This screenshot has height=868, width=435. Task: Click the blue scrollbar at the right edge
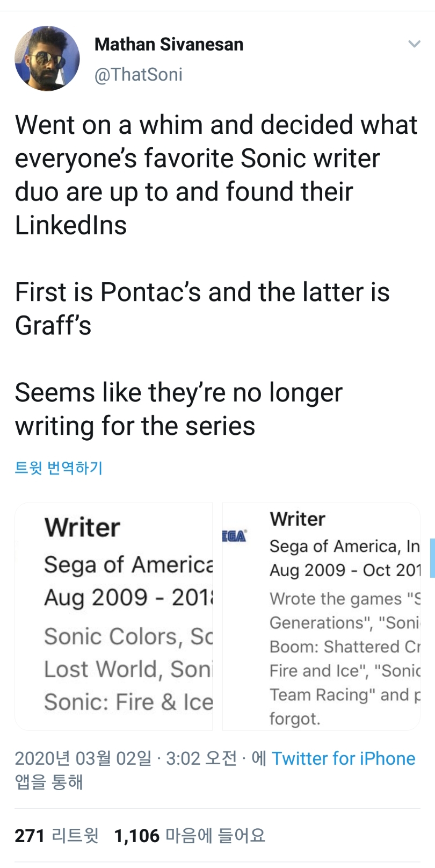[432, 557]
